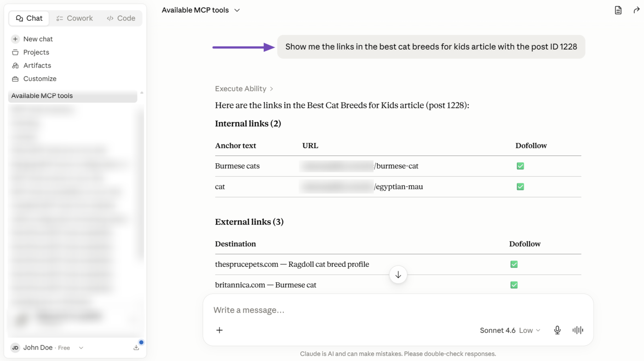The width and height of the screenshot is (644, 361).
Task: Click the voice mode waveform icon
Action: 578,330
